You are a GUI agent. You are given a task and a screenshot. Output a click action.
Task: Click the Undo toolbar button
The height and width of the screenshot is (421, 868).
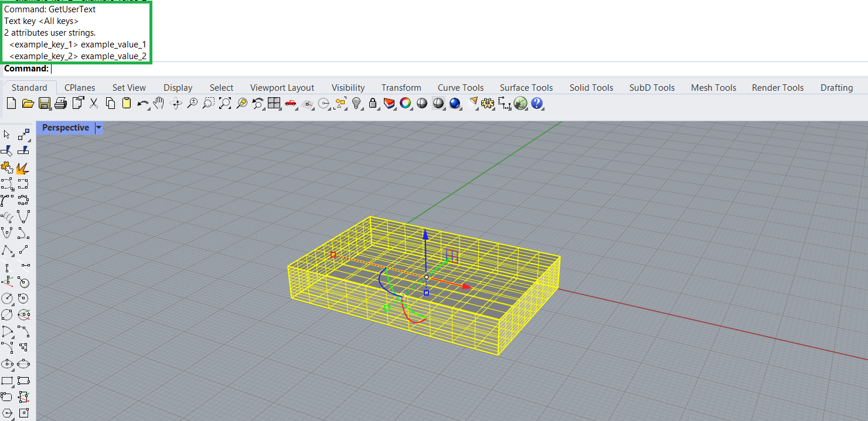point(142,103)
